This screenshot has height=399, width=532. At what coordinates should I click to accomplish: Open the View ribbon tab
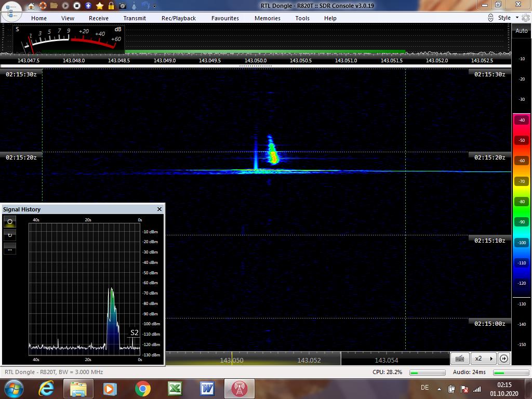point(68,18)
